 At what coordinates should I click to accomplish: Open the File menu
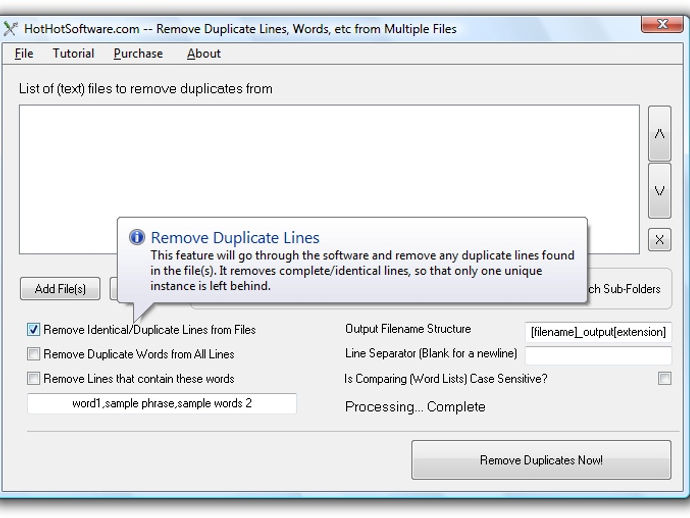(24, 54)
